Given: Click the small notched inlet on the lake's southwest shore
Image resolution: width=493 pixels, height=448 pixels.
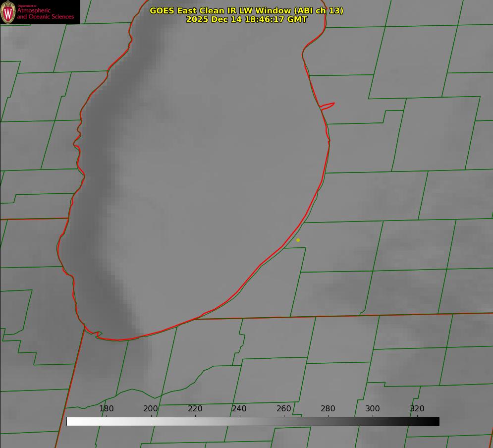Looking at the screenshot, I should tap(98, 335).
